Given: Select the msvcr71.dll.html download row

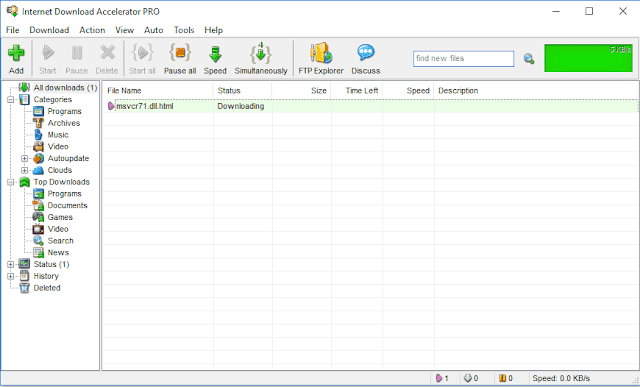Looking at the screenshot, I should (x=371, y=106).
